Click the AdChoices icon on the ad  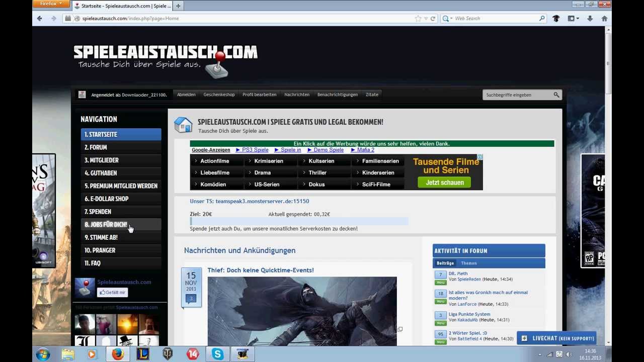click(480, 157)
